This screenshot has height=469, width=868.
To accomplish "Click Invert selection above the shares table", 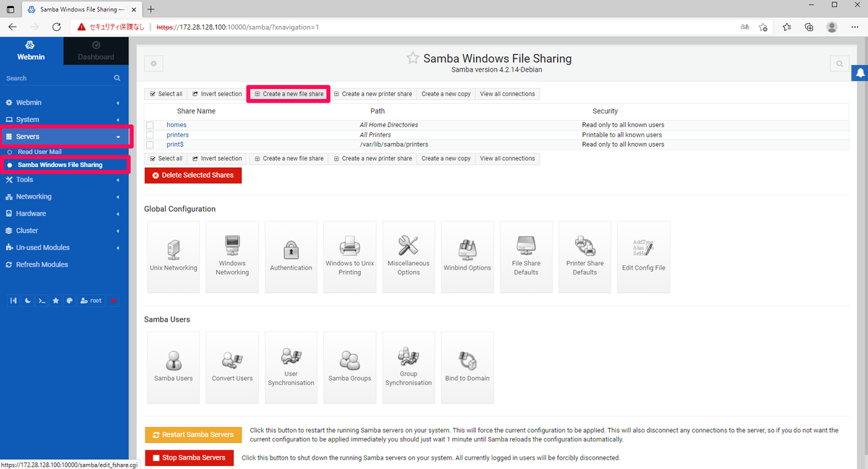I will [x=217, y=94].
